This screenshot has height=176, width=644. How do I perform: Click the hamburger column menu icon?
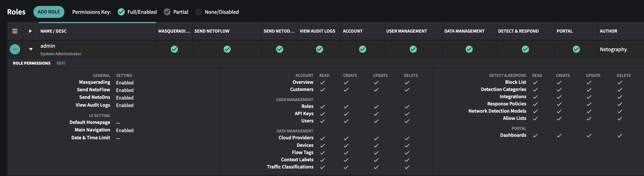pyautogui.click(x=15, y=31)
